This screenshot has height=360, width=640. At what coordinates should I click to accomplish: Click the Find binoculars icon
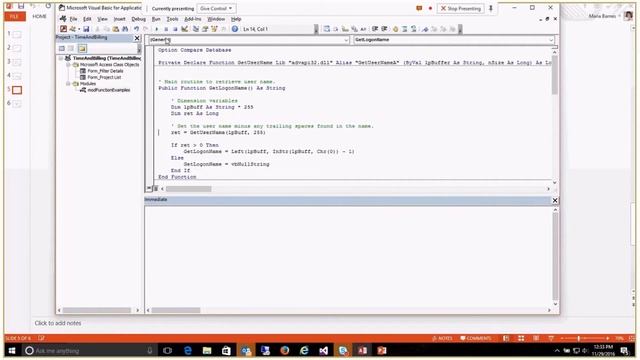pyautogui.click(x=125, y=29)
